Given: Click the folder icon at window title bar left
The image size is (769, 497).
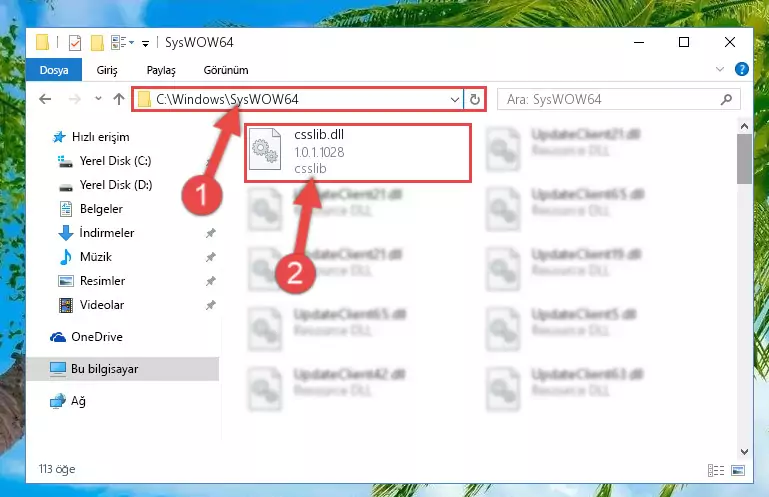Looking at the screenshot, I should pyautogui.click(x=43, y=43).
